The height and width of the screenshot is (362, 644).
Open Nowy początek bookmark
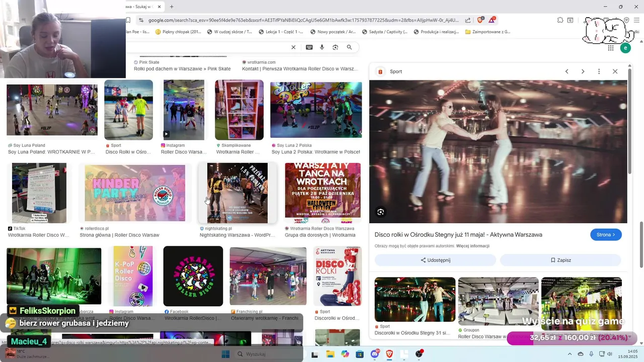tap(333, 32)
